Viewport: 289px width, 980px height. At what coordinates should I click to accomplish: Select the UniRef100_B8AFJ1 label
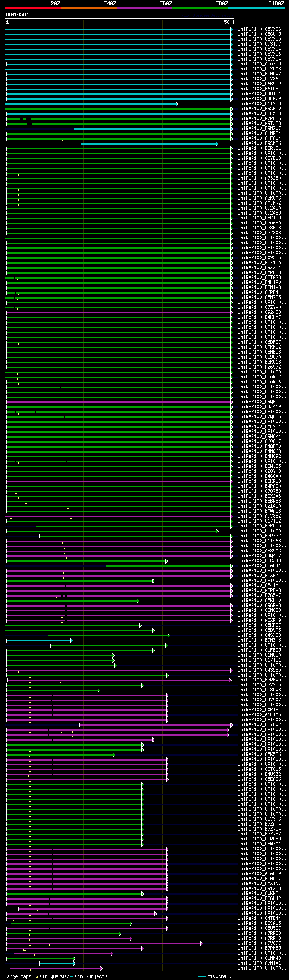259,566
